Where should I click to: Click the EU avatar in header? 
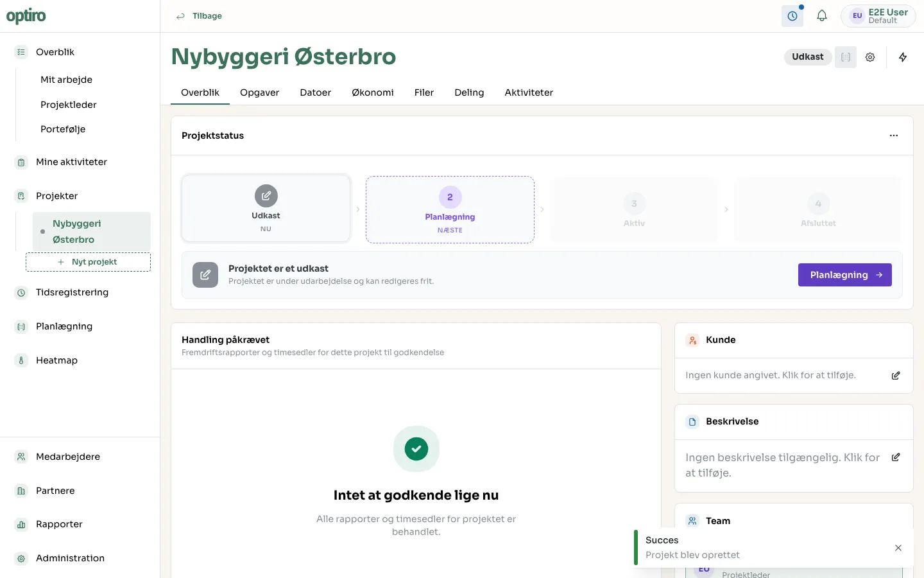click(857, 16)
